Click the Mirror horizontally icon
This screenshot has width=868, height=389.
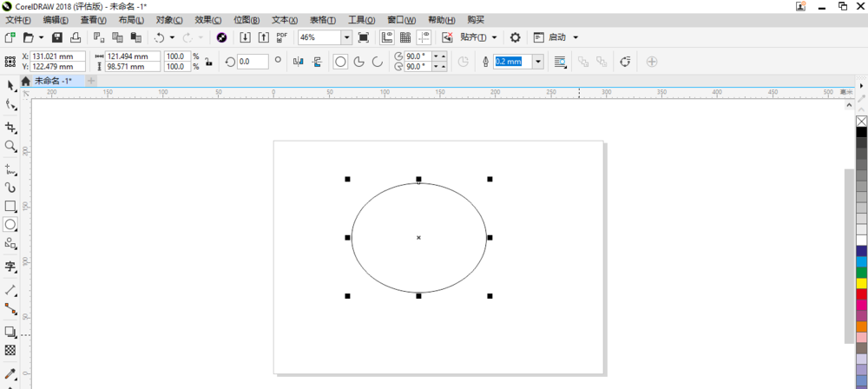299,62
